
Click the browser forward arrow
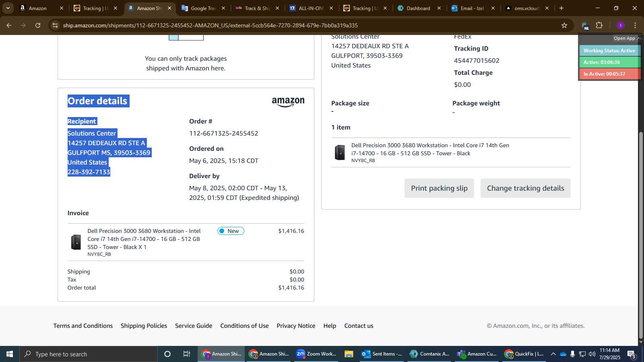23,25
